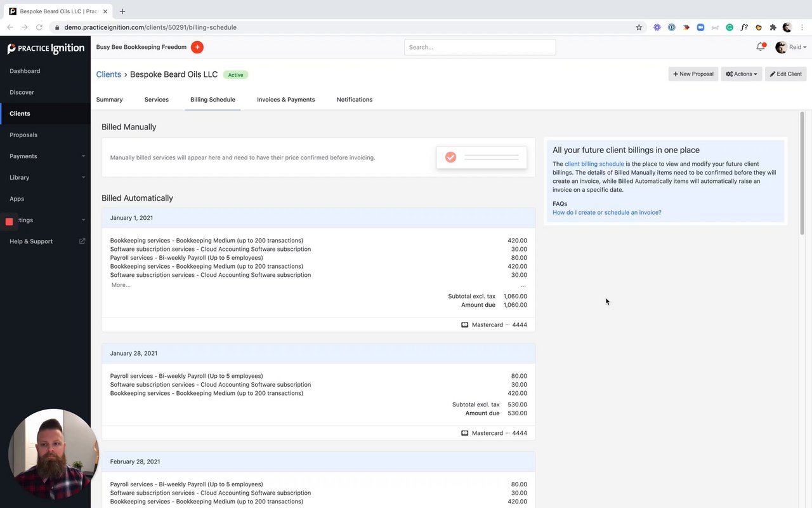Switch to the Services tab

pyautogui.click(x=157, y=100)
